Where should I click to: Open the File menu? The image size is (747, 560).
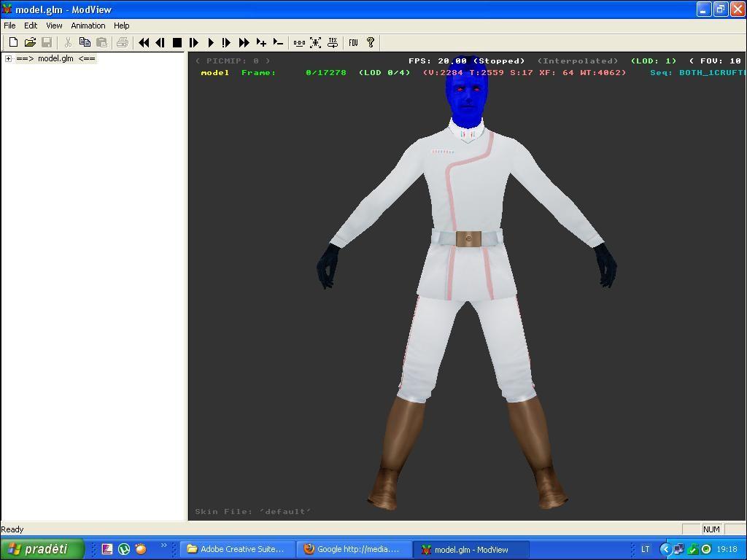(9, 26)
